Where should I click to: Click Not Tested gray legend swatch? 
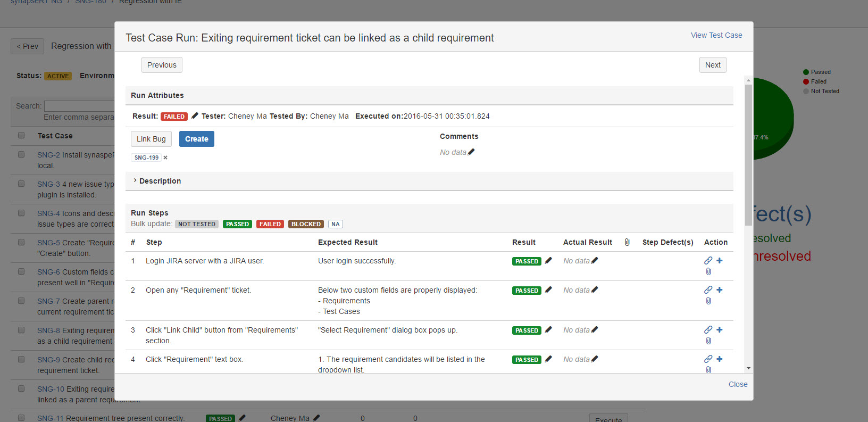tap(806, 91)
